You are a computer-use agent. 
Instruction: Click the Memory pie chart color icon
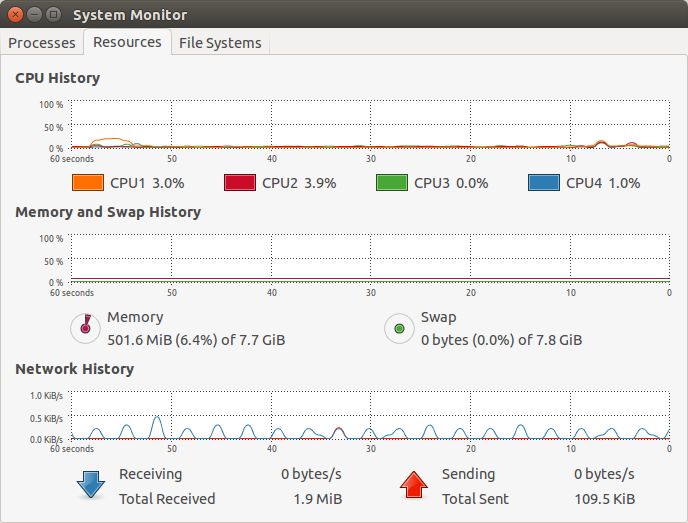click(x=86, y=328)
